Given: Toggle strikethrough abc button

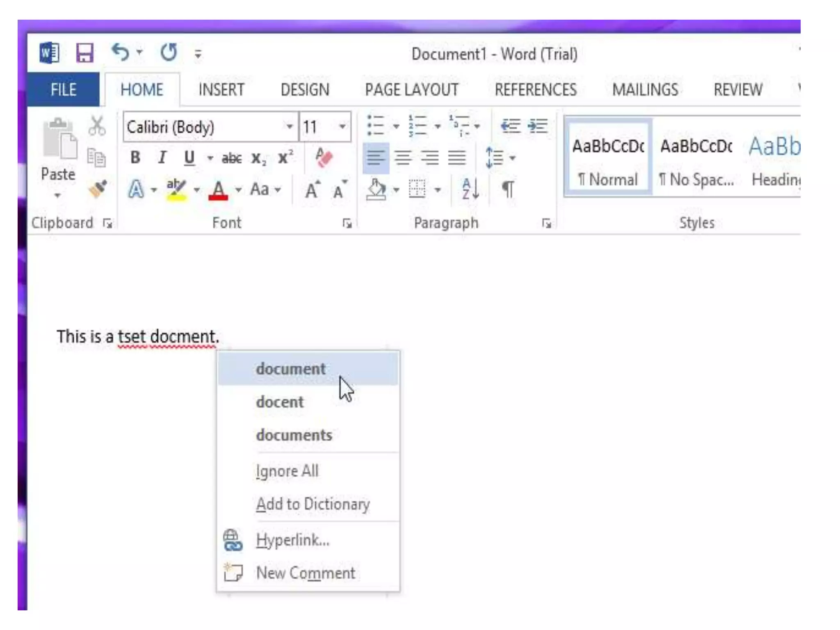Looking at the screenshot, I should click(231, 158).
